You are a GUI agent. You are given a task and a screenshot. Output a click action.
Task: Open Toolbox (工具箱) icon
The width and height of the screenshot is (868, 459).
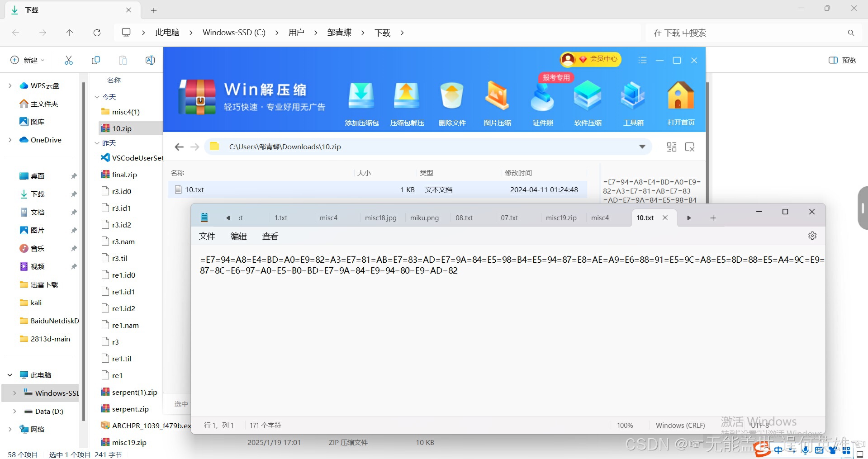tap(633, 103)
